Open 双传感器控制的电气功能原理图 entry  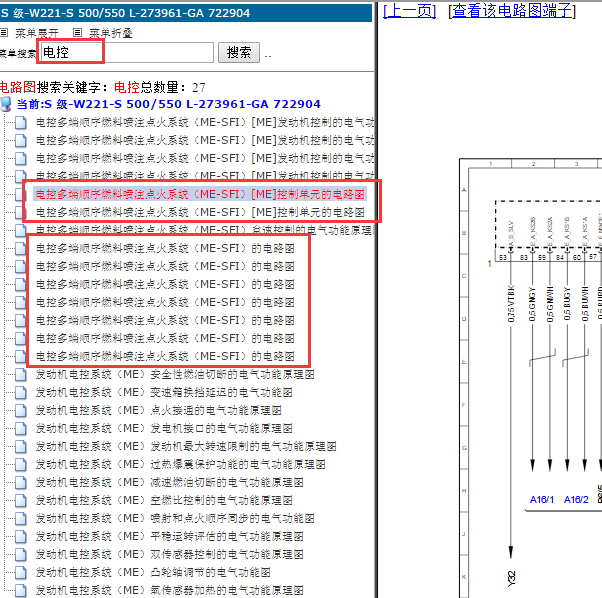click(x=169, y=555)
